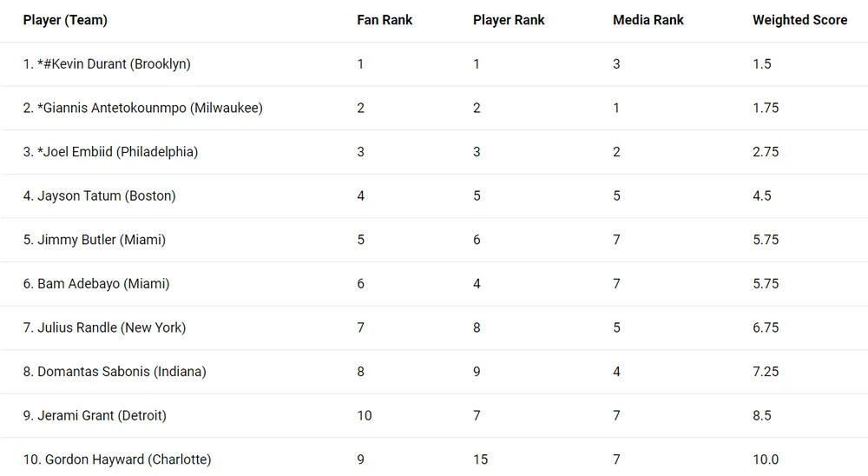The image size is (868, 476).
Task: Click the Weighted Score column header
Action: click(x=799, y=20)
